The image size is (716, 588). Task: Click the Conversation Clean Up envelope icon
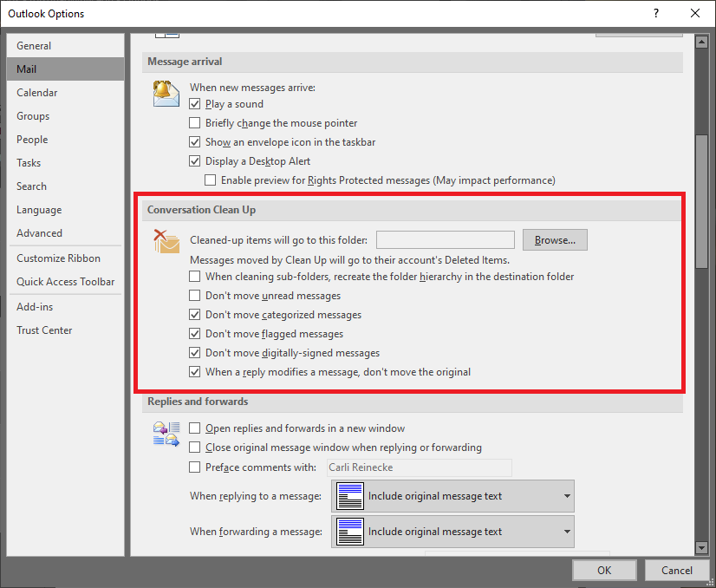[x=166, y=242]
